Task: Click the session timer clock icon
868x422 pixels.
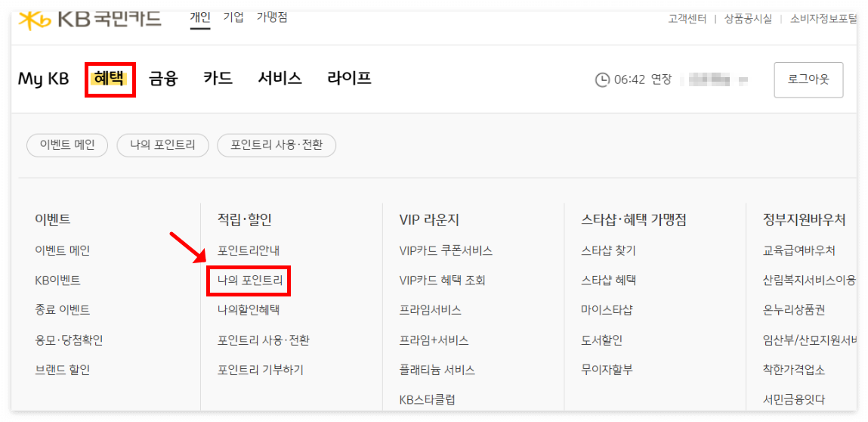Action: pos(602,80)
